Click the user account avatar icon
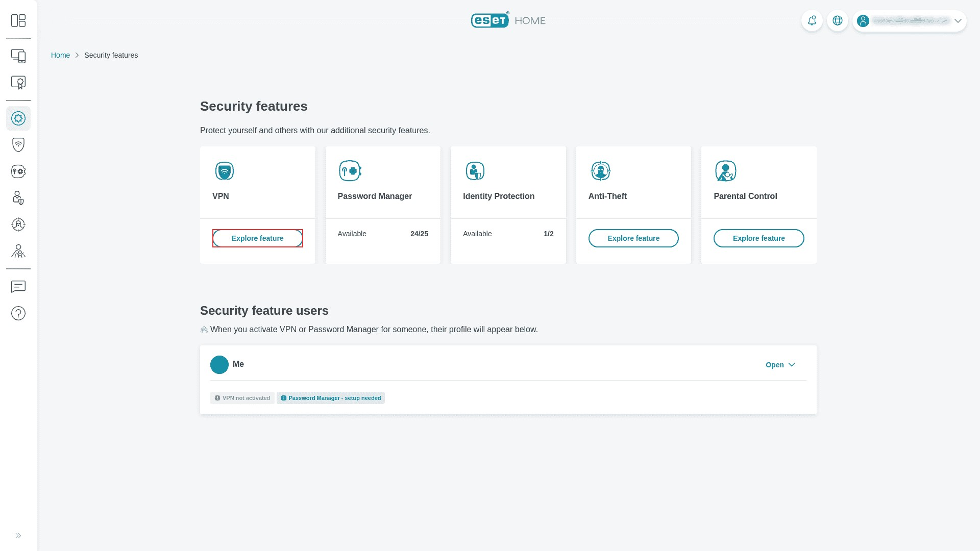The image size is (980, 551). [x=863, y=21]
